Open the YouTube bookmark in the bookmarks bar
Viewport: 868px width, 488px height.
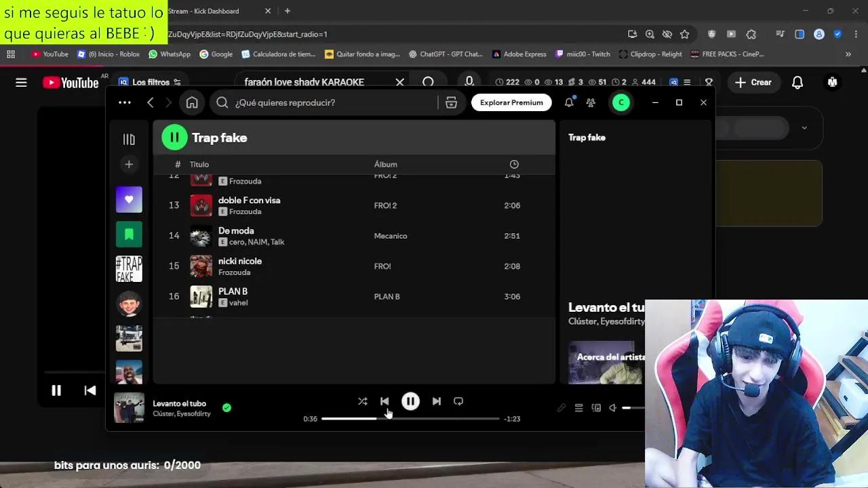coord(50,54)
